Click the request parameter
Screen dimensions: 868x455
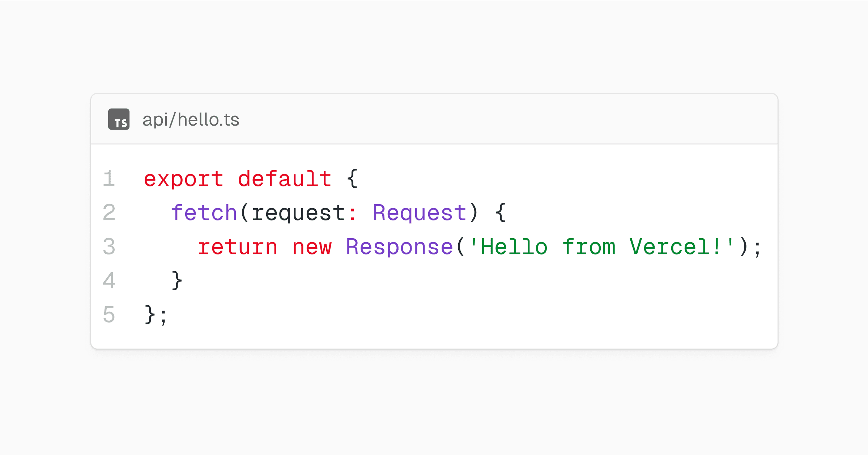[298, 213]
